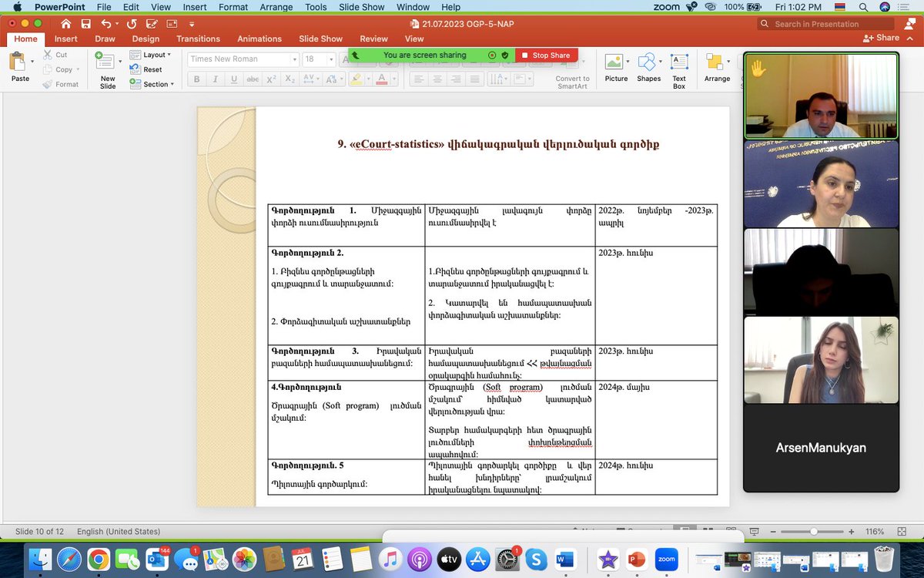Click English (United States) language indicator
Screen dimensions: 924x578
tap(119, 532)
